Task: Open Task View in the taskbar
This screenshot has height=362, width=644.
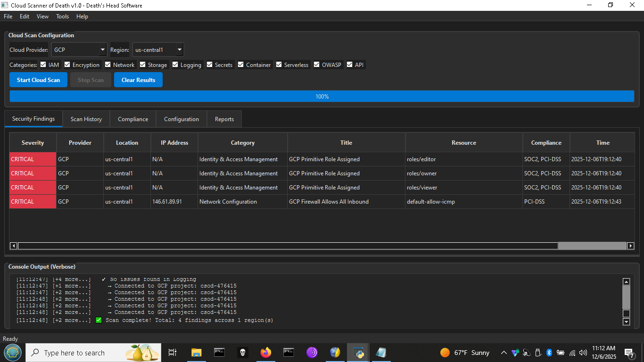Action: pyautogui.click(x=173, y=353)
